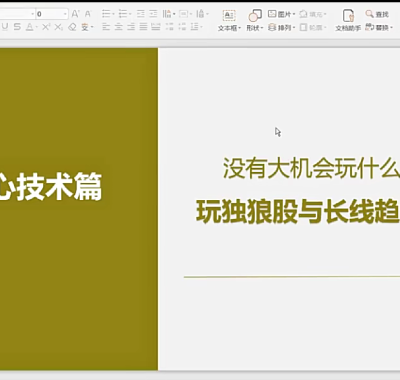Select the '玩独狼股与长线趋' heading text
The image size is (400, 380).
[x=298, y=212]
